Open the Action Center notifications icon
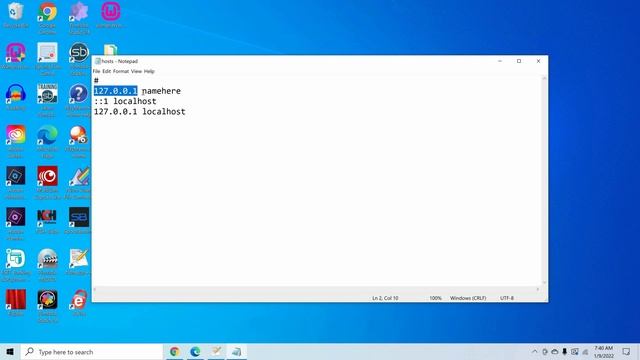Image resolution: width=640 pixels, height=360 pixels. coord(626,351)
